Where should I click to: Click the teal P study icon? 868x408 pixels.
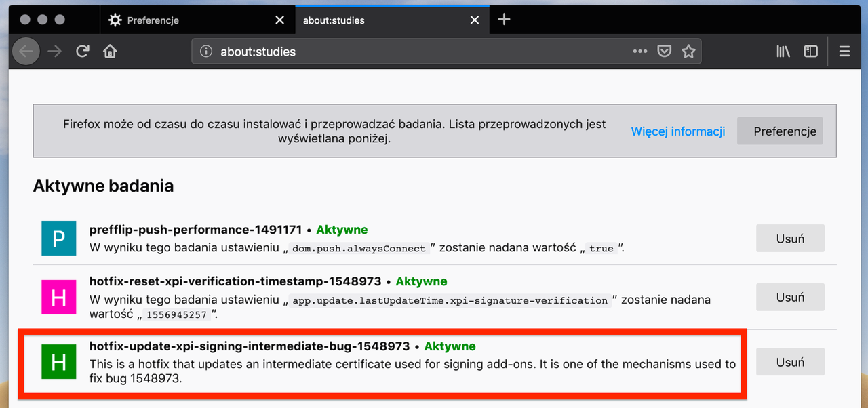click(x=59, y=239)
